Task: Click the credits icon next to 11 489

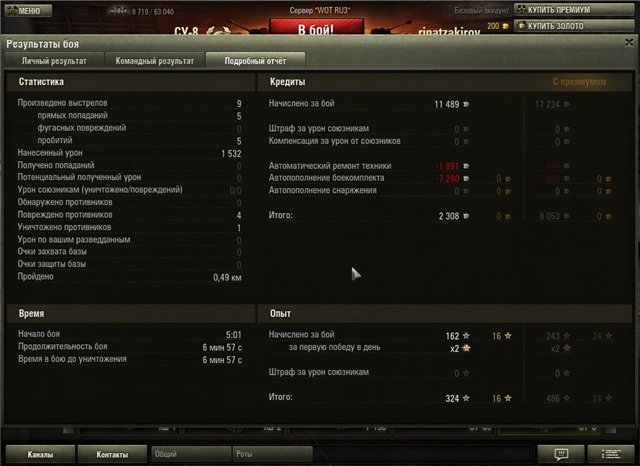Action: point(466,104)
